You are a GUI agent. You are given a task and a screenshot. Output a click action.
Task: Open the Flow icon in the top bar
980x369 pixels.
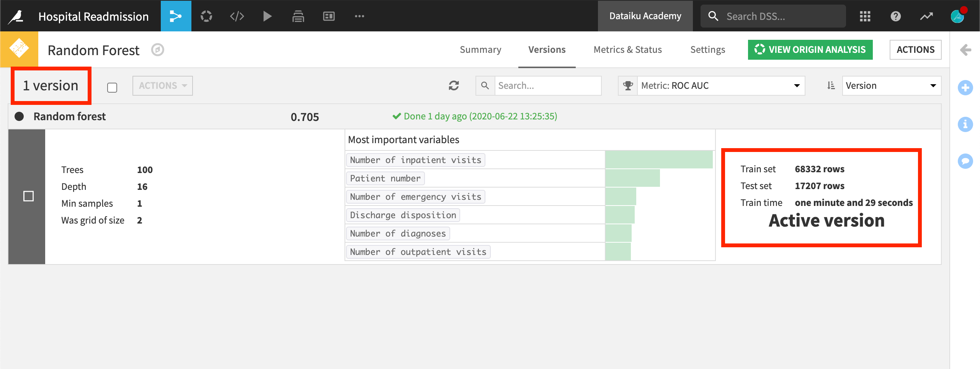pos(176,16)
